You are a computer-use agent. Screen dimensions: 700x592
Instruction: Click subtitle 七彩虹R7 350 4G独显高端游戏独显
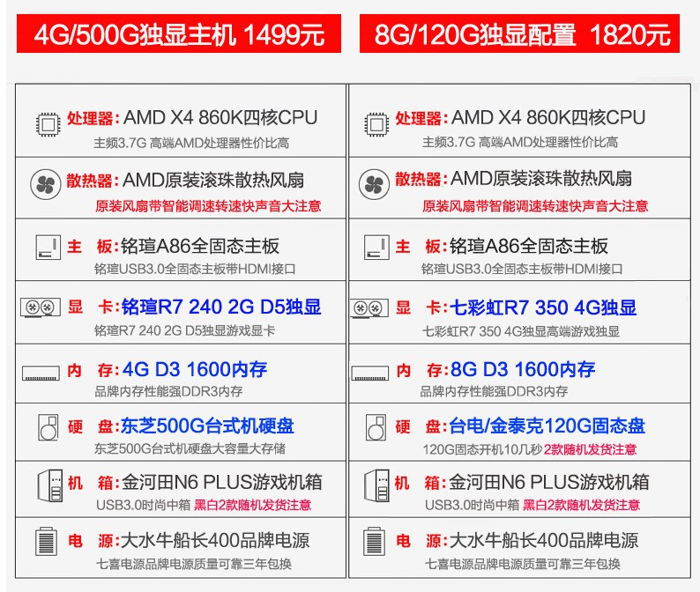click(x=521, y=331)
